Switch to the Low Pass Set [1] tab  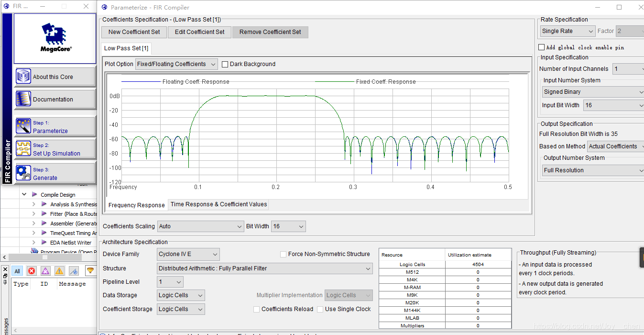coord(126,48)
